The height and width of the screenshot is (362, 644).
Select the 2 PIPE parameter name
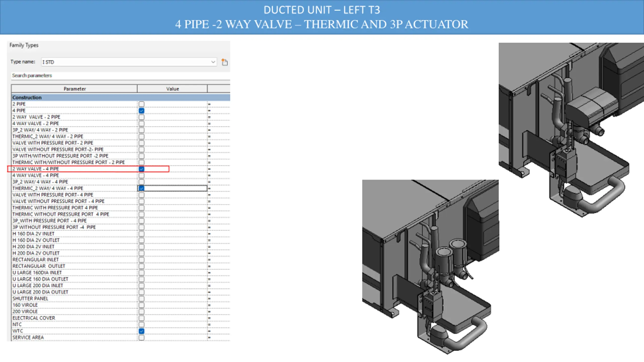coord(19,104)
